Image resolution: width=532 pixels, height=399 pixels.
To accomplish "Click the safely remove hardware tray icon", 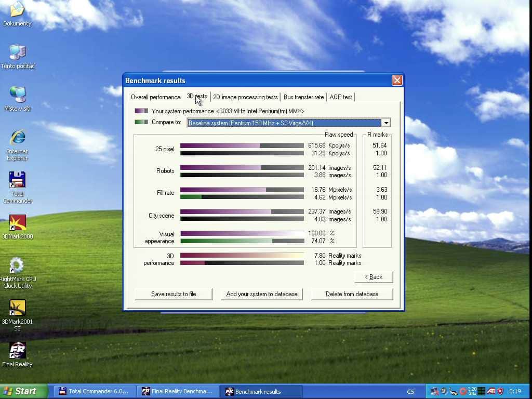I will click(453, 391).
